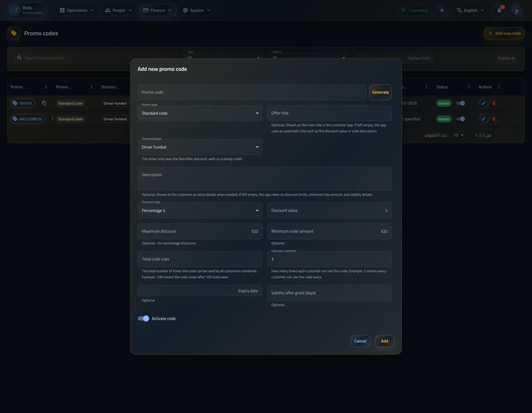
Task: Open the Discount type Percentage dropdown
Action: click(200, 211)
